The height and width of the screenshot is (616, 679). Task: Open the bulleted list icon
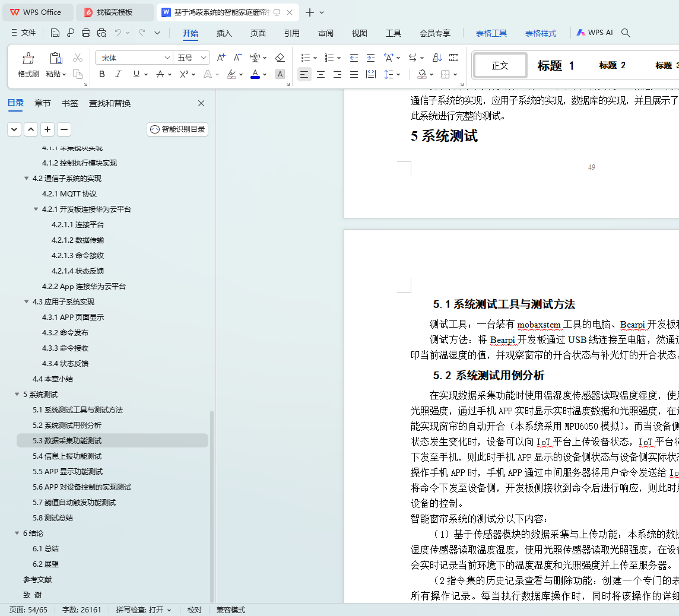tap(306, 58)
